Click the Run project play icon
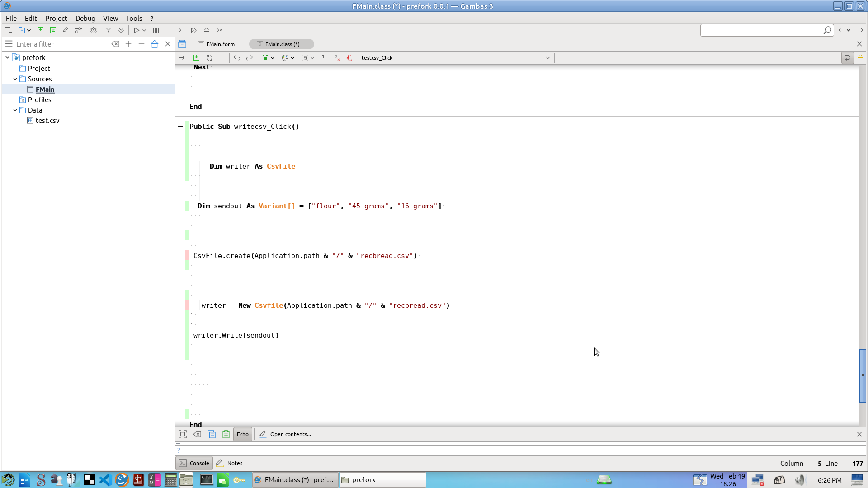This screenshot has width=868, height=488. [x=136, y=30]
